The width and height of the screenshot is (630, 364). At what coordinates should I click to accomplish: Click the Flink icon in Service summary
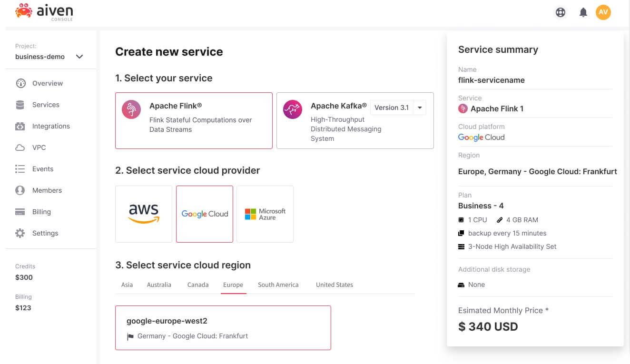463,108
